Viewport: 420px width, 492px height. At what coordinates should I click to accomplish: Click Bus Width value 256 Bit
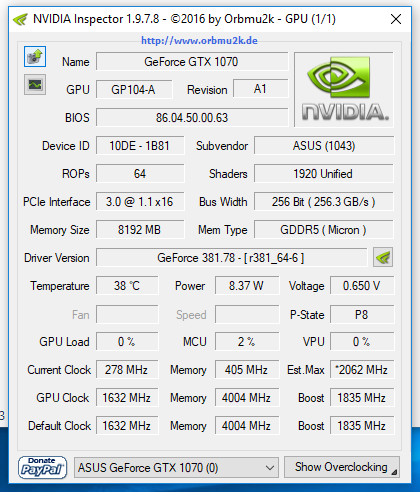[324, 202]
